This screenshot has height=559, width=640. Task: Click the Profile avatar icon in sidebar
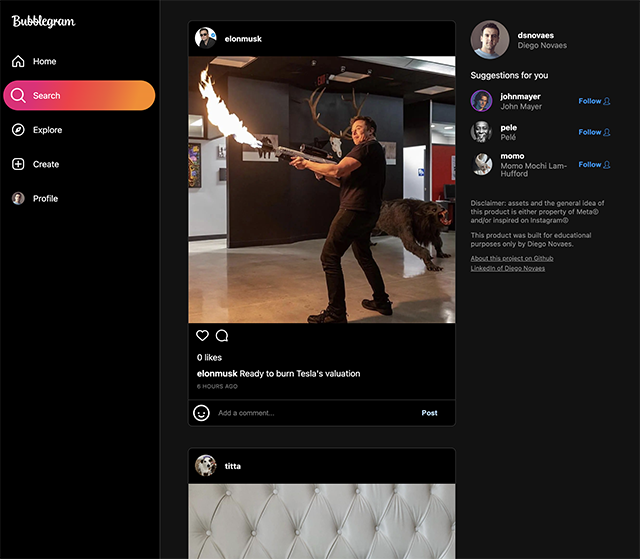coord(18,198)
